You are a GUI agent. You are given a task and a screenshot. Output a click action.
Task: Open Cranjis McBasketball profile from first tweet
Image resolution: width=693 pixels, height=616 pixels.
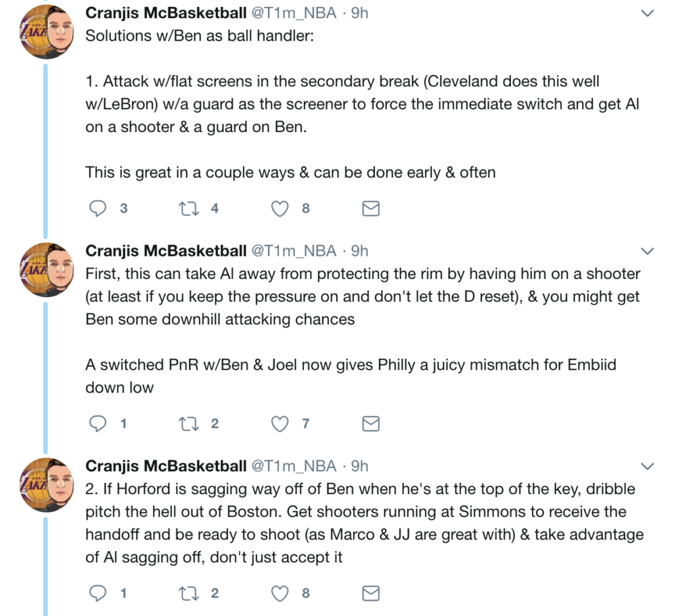(166, 13)
